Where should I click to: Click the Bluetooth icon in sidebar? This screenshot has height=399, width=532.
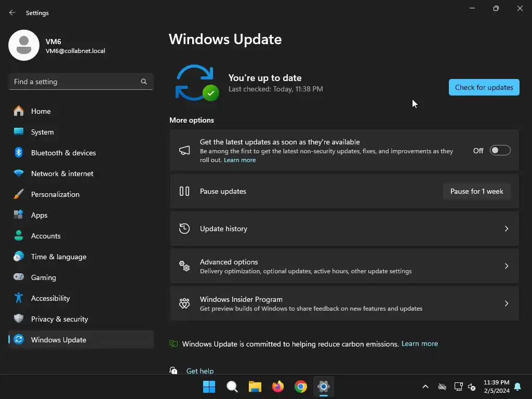pyautogui.click(x=19, y=152)
